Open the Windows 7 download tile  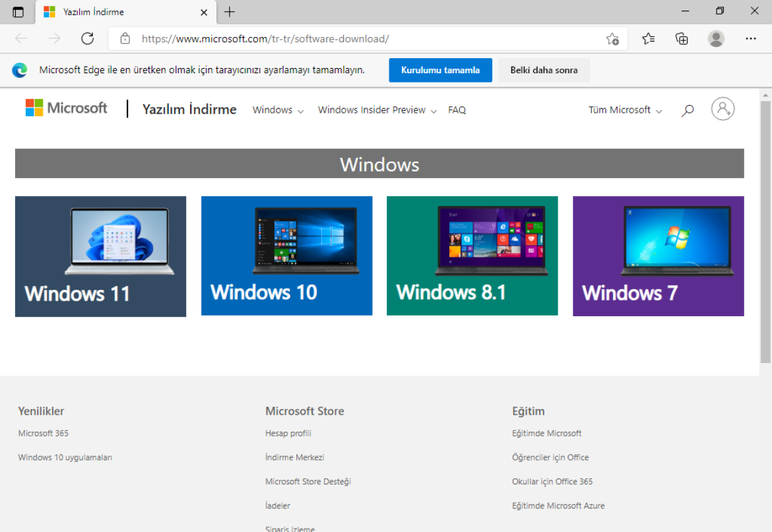click(659, 256)
